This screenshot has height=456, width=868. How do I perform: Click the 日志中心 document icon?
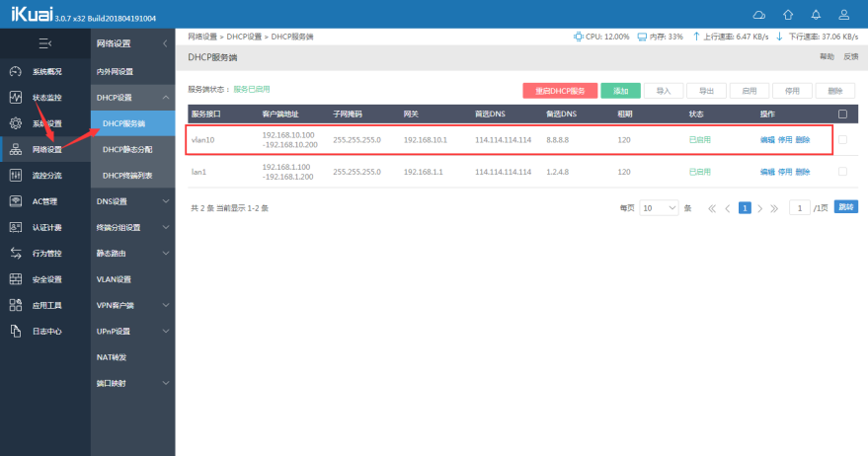pos(16,331)
